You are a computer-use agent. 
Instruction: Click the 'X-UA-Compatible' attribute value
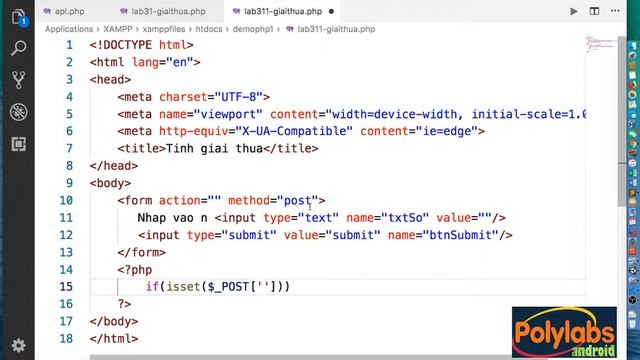pos(294,131)
